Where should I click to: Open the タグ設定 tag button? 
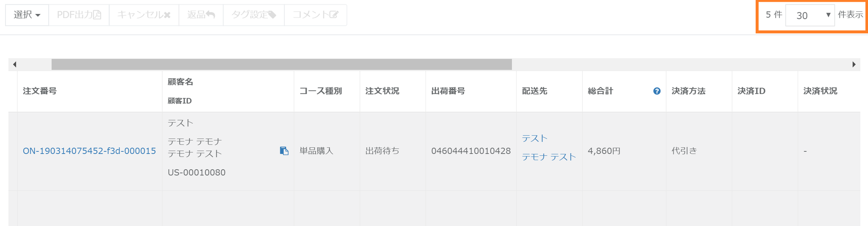(253, 15)
